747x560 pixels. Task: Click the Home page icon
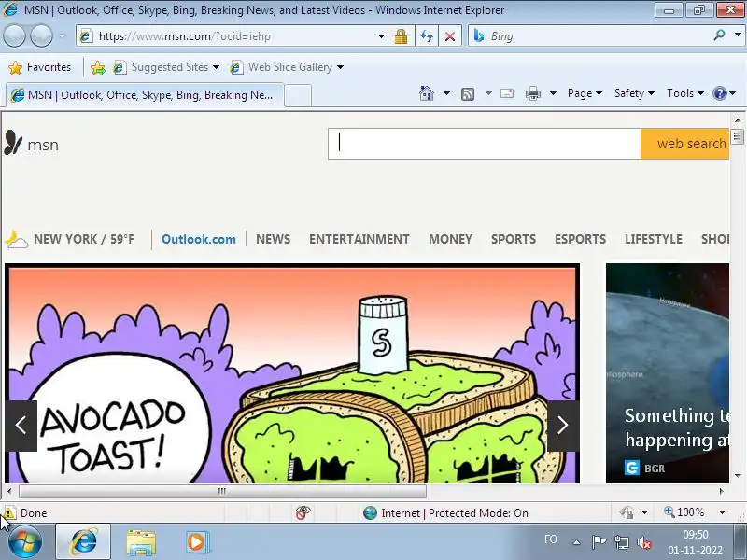pyautogui.click(x=427, y=93)
